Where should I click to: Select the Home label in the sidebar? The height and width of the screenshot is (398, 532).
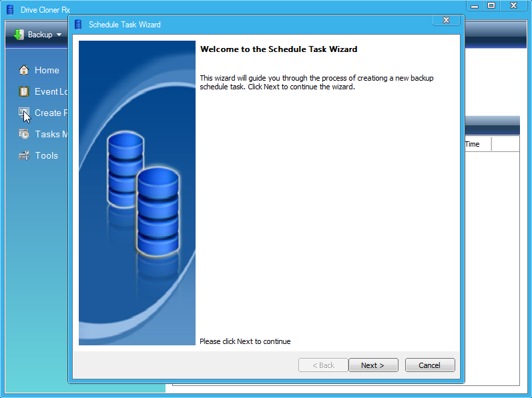coord(47,70)
